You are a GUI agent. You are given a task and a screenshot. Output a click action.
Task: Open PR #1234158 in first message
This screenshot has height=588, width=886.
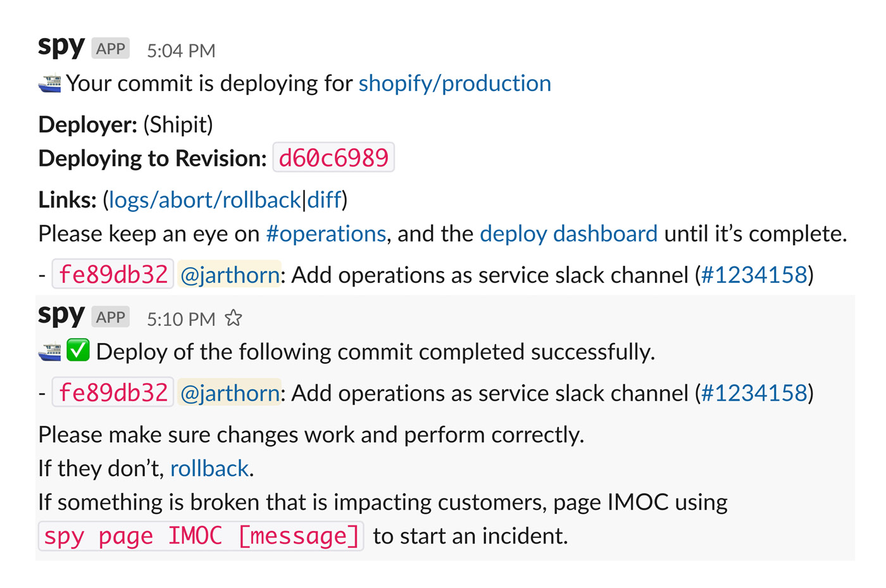click(x=754, y=275)
